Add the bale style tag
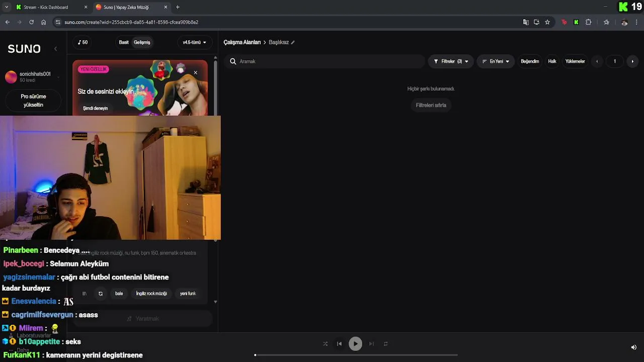This screenshot has width=644, height=362. tap(119, 294)
